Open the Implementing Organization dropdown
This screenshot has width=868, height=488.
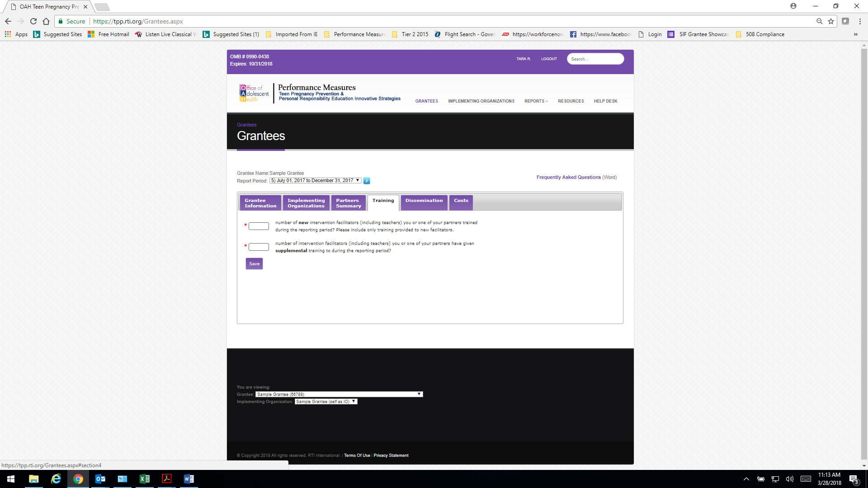[325, 401]
